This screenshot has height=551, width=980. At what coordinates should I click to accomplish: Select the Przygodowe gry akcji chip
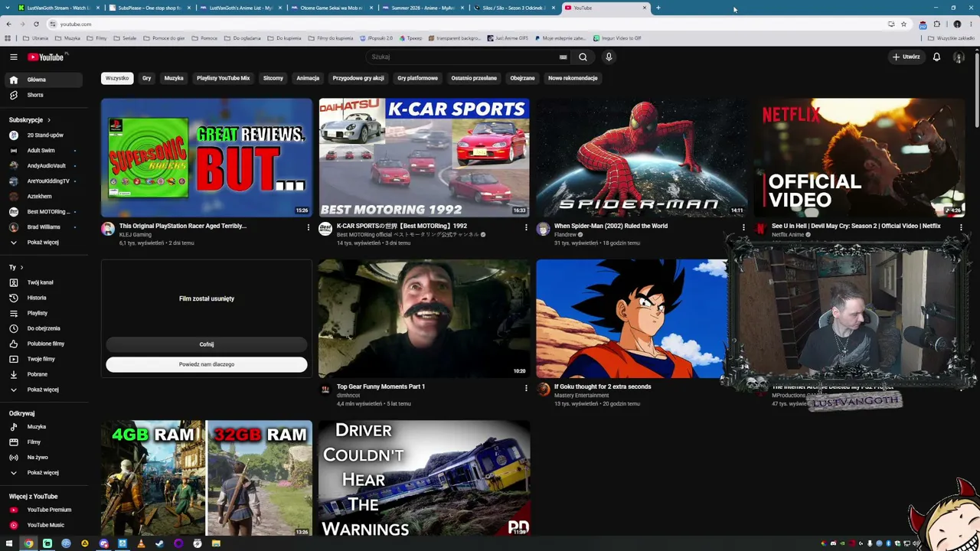coord(358,78)
